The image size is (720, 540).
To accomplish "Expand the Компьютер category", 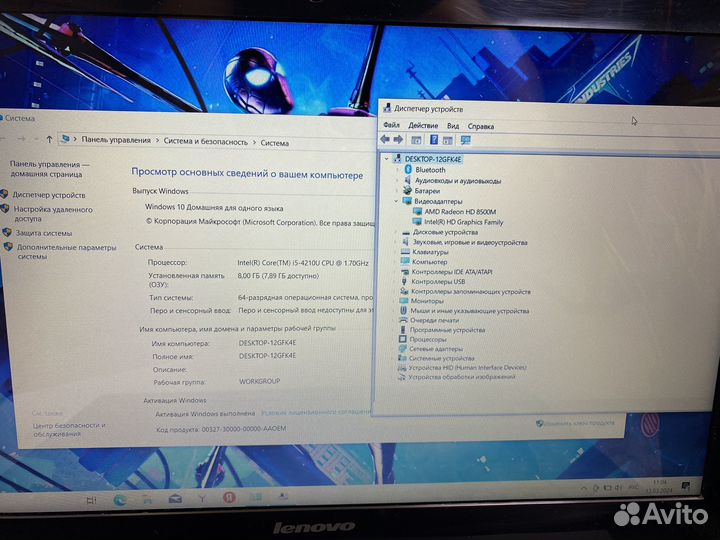I will point(395,262).
